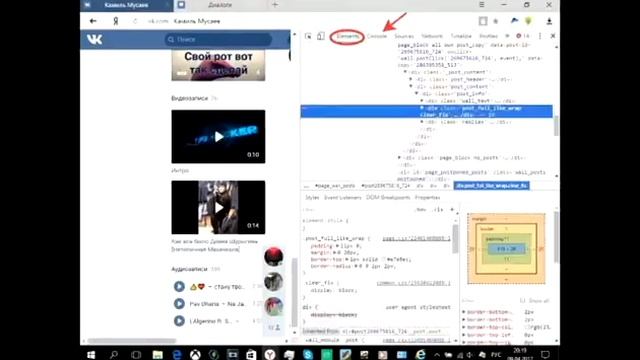The width and height of the screenshot is (640, 360).
Task: Play the 0:14 video thumbnail
Action: pyautogui.click(x=218, y=207)
